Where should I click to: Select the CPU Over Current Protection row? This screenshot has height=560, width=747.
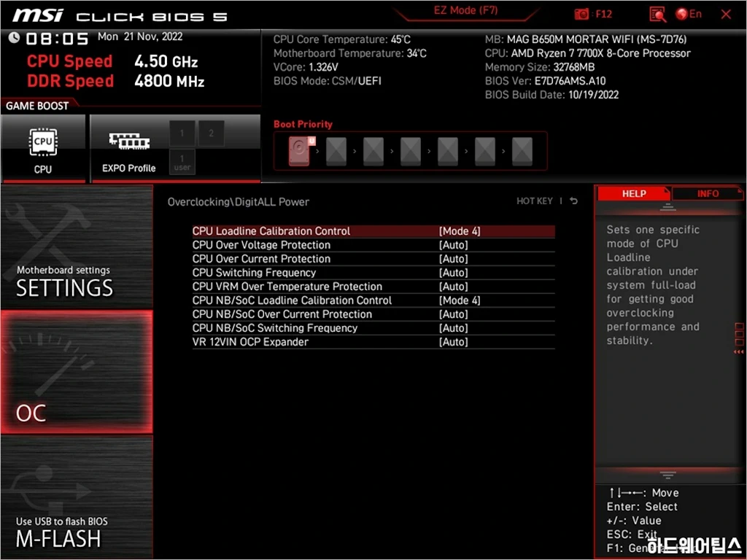pyautogui.click(x=373, y=259)
